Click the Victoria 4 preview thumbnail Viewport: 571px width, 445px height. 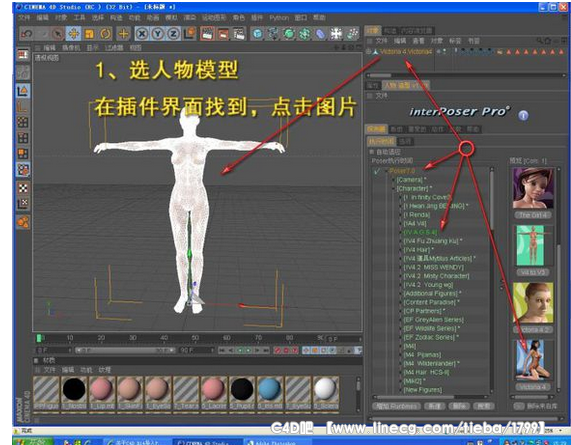click(x=533, y=360)
